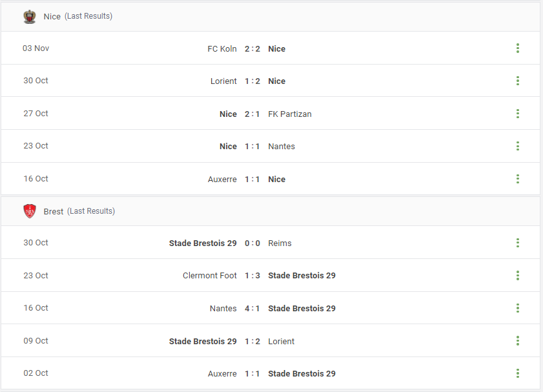Open more options for Auxerre vs Nice match
543x392 pixels.
(518, 179)
